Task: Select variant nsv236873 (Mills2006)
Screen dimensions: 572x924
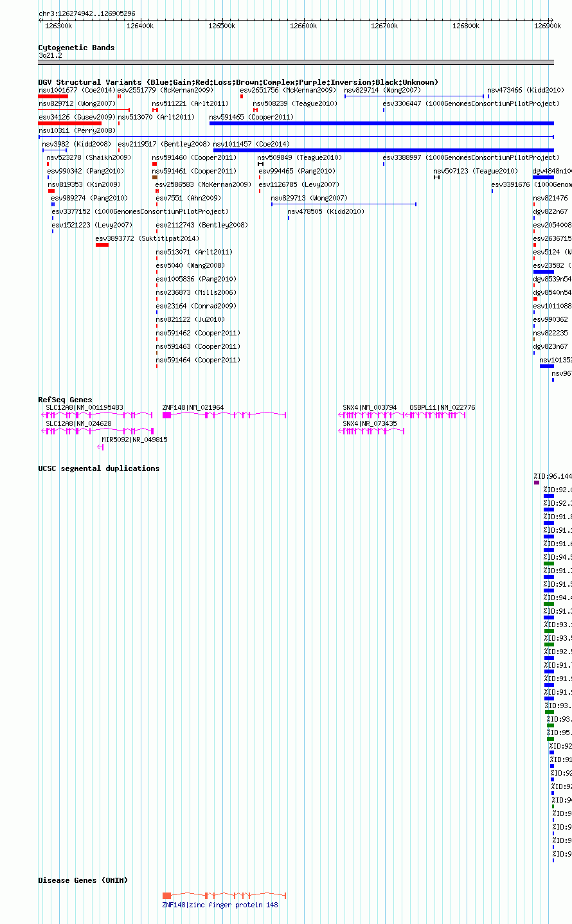Action: click(x=195, y=292)
